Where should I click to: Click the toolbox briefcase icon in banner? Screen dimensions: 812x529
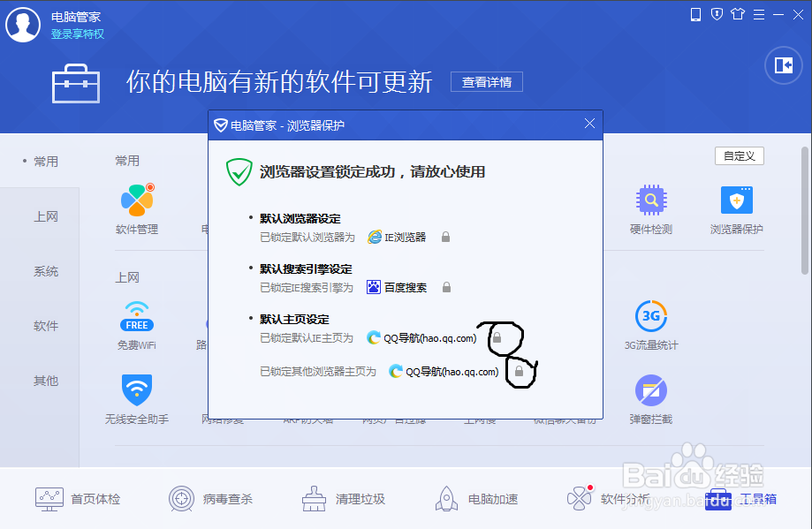tap(76, 83)
